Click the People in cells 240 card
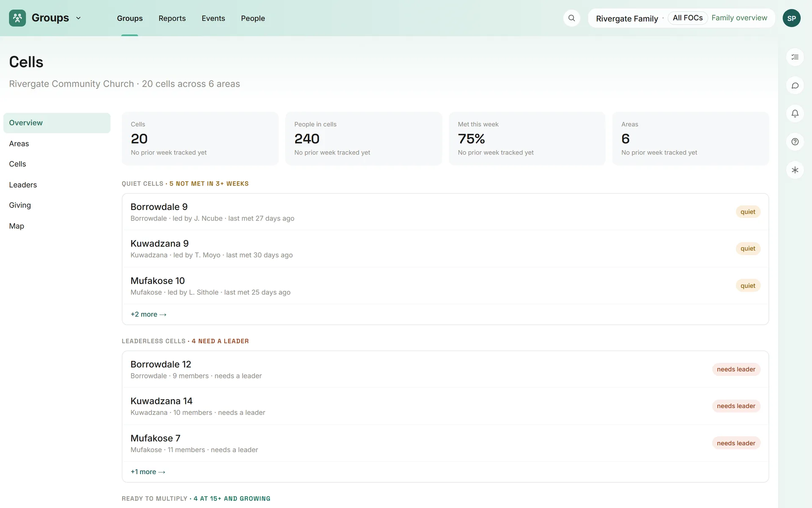 pyautogui.click(x=364, y=138)
